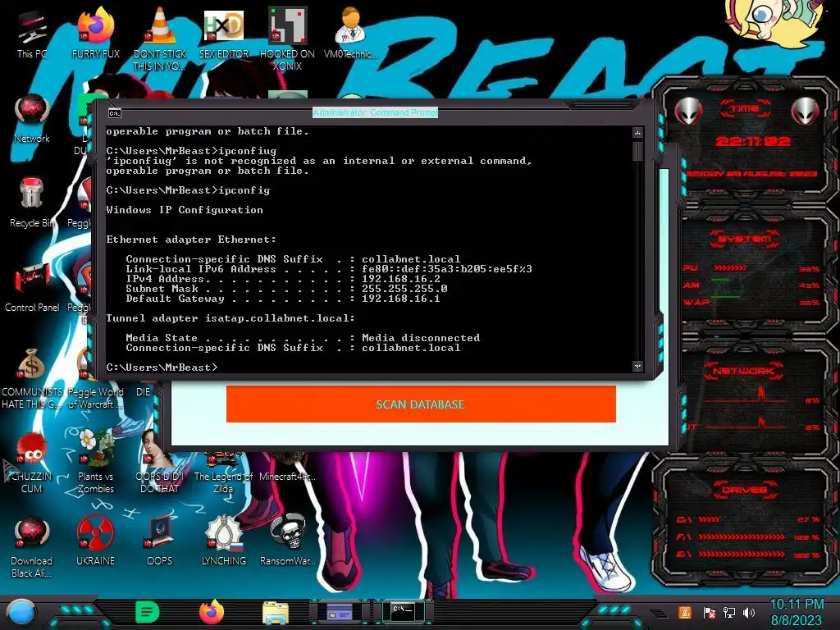Click the Command Prompt scrollbar up arrow
840x630 pixels.
(x=637, y=132)
